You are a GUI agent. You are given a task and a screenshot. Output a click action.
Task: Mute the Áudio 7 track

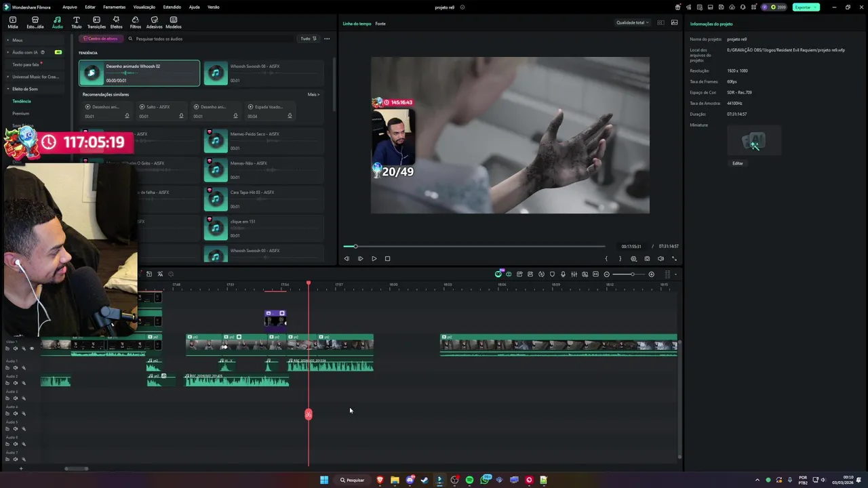[16, 459]
